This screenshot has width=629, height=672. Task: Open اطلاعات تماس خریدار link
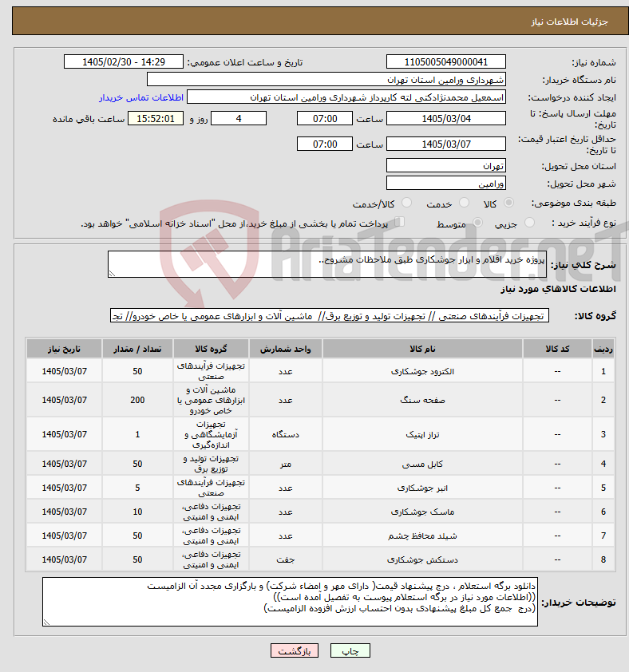click(141, 97)
